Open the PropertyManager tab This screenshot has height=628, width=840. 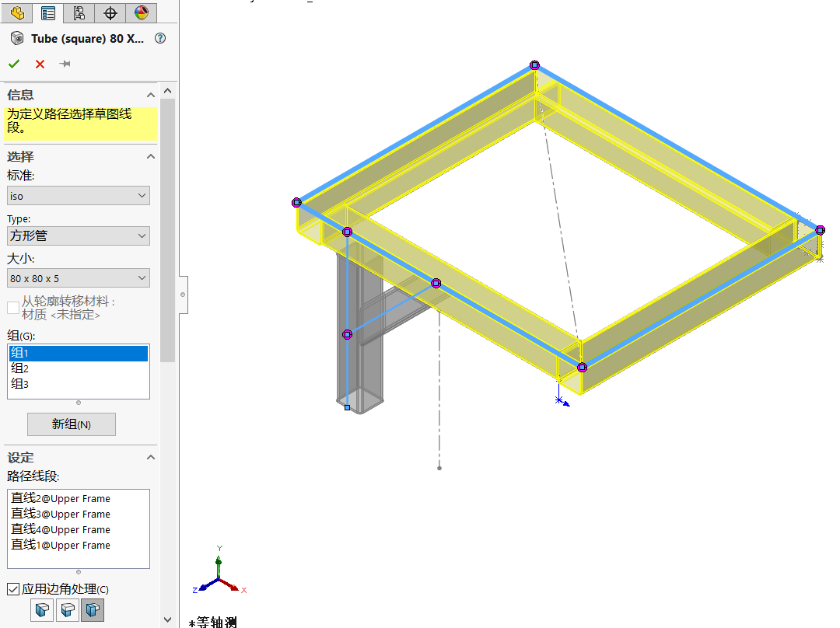coord(47,13)
